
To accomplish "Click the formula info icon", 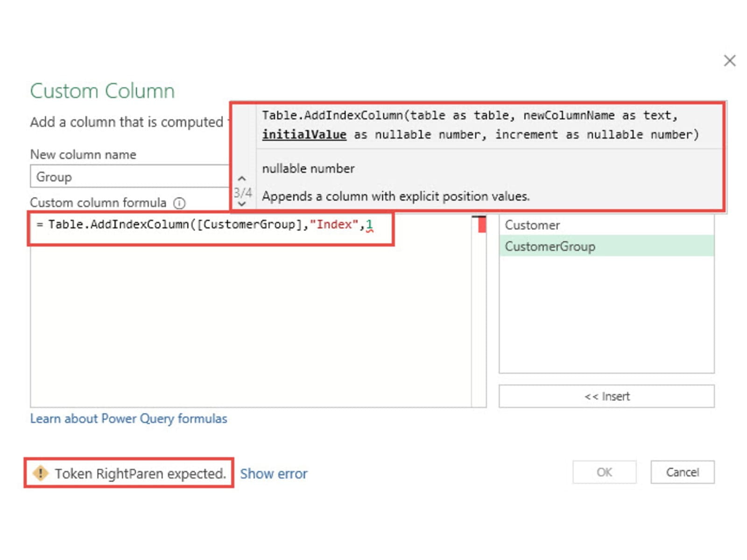I will click(179, 203).
